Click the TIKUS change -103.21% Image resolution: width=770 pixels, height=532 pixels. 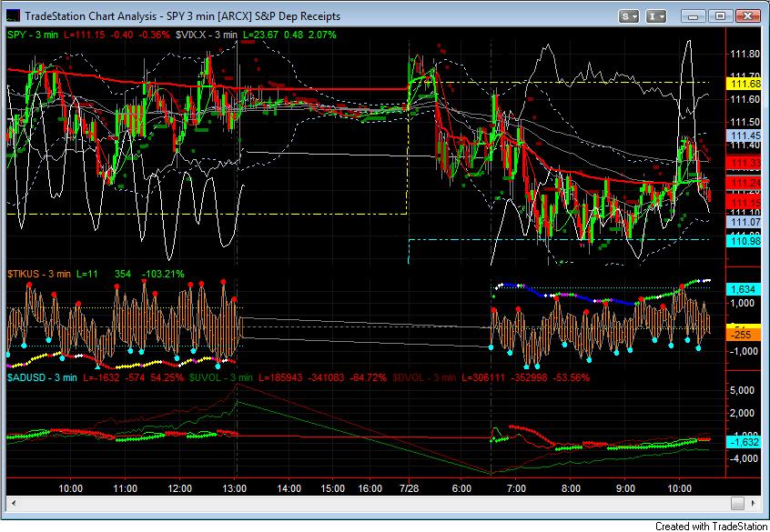point(163,274)
